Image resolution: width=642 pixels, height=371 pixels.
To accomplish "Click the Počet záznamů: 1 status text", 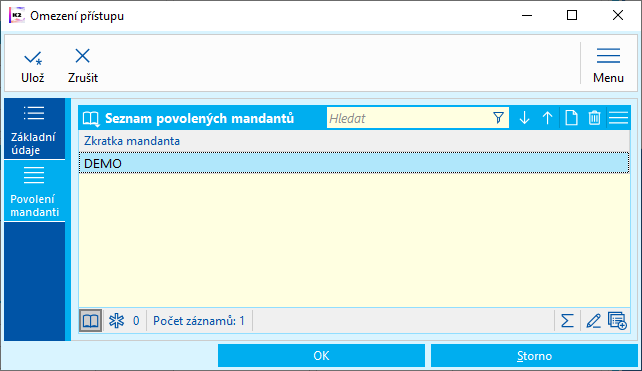I will [x=199, y=321].
